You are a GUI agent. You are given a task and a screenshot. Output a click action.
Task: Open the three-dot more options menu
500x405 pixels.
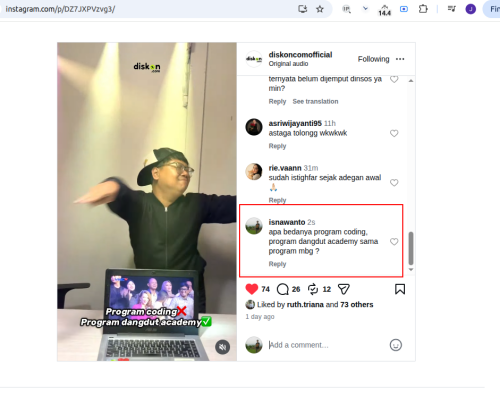[400, 59]
